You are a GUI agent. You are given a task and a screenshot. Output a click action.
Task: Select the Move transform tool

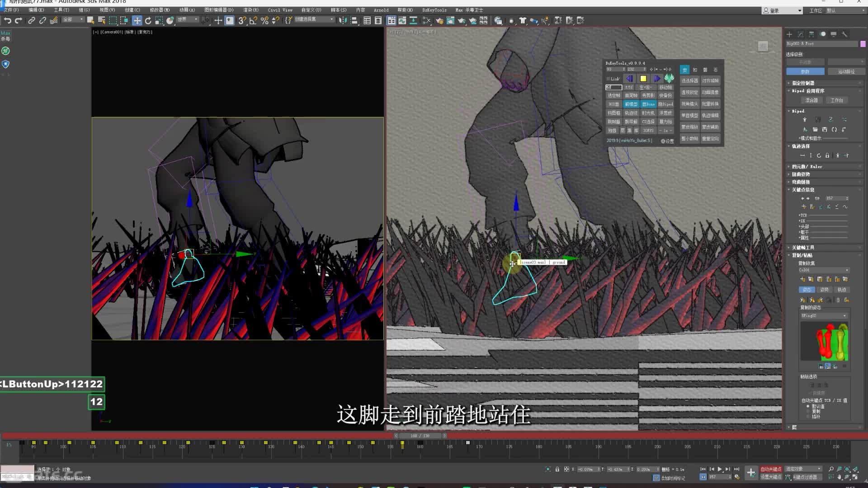tap(137, 20)
